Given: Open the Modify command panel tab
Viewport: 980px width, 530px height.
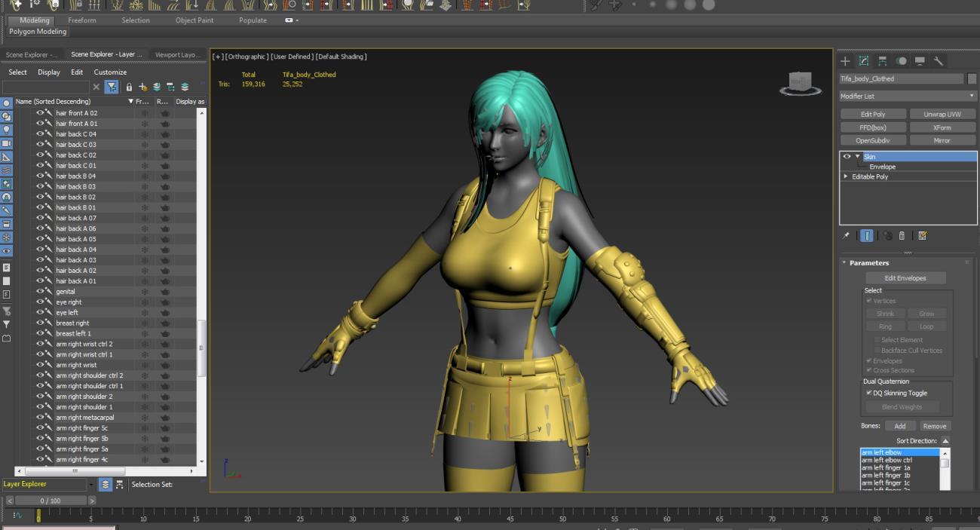Looking at the screenshot, I should tap(864, 61).
